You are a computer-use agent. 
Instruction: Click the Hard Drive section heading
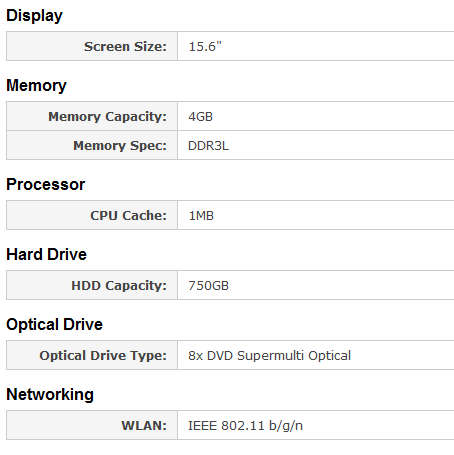[x=47, y=254]
